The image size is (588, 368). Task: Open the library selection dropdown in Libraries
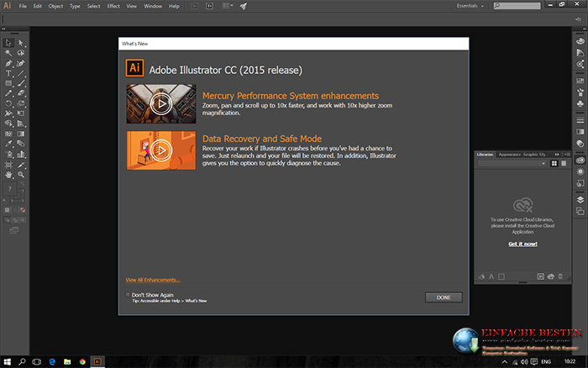click(512, 164)
